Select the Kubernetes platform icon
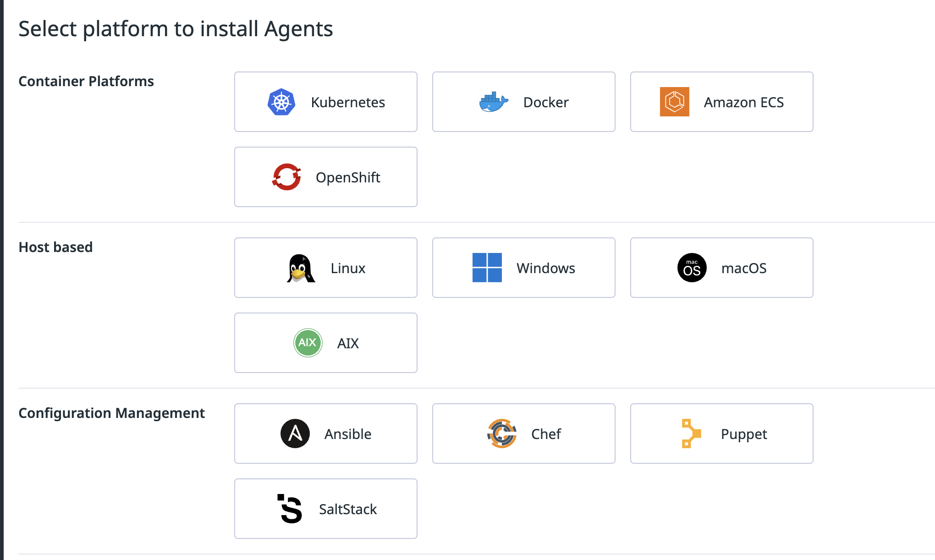The width and height of the screenshot is (935, 560). pos(281,102)
